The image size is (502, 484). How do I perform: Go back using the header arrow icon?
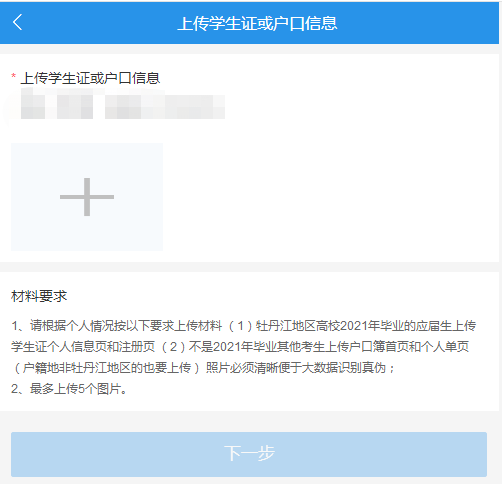[x=17, y=22]
